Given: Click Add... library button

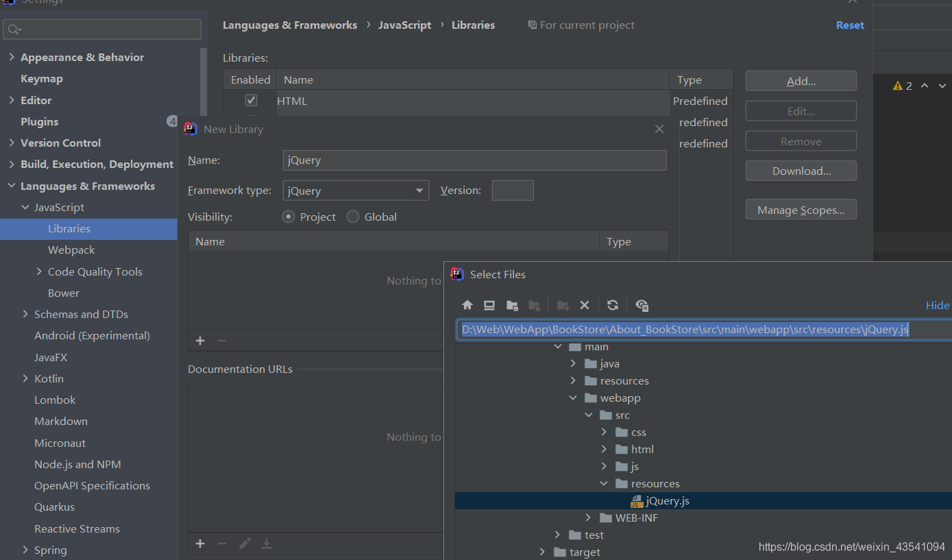Looking at the screenshot, I should [801, 81].
